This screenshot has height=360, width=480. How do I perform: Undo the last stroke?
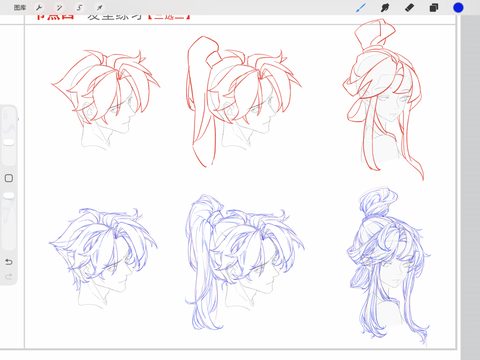point(9,262)
